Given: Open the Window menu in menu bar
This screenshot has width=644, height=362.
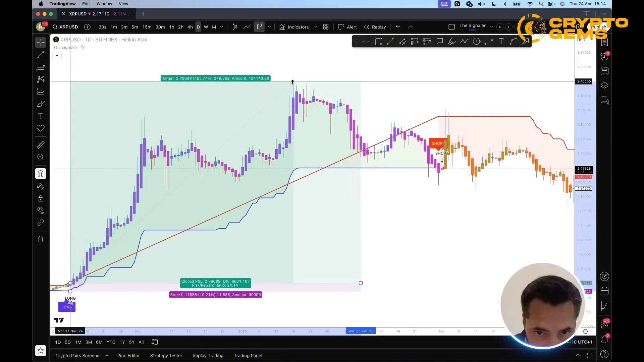Looking at the screenshot, I should coord(104,4).
